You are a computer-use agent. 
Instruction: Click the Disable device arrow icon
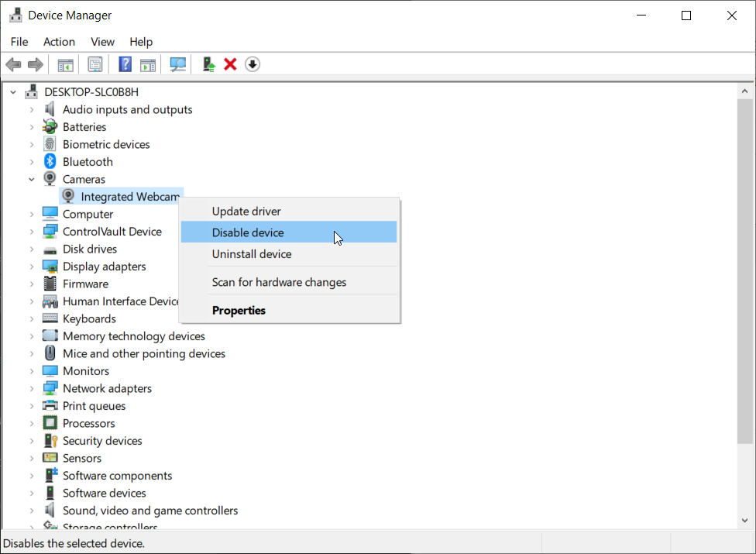[253, 64]
